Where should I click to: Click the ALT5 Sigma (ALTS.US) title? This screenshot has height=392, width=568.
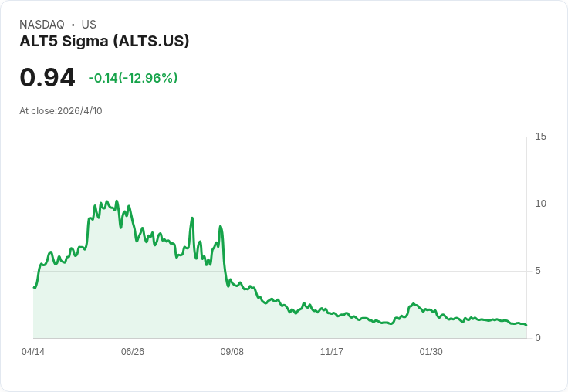104,42
